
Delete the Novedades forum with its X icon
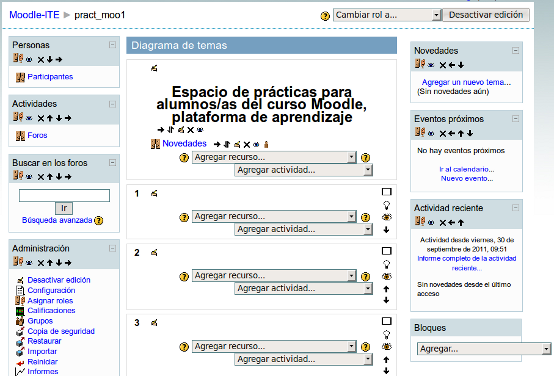click(x=247, y=145)
